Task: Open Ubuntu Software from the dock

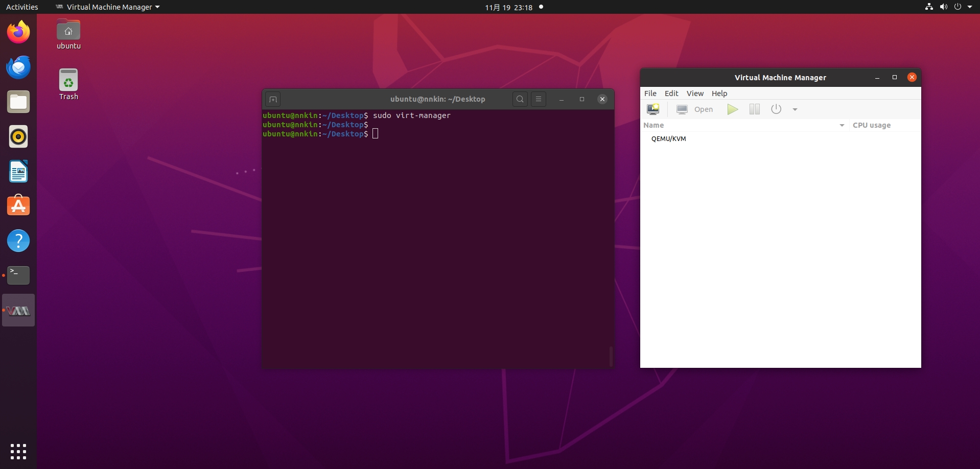Action: click(x=18, y=206)
